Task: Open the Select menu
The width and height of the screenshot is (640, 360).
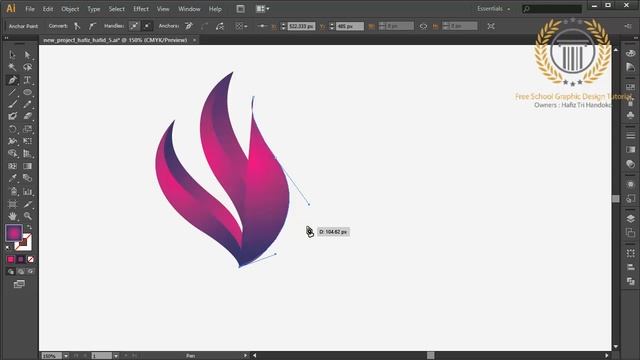Action: [x=116, y=9]
